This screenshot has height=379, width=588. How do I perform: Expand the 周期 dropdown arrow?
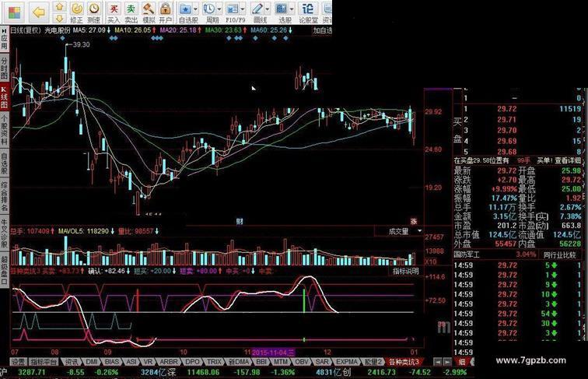[219, 9]
